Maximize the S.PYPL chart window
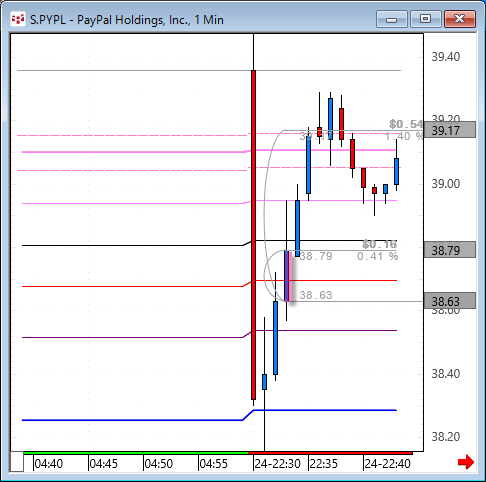 pyautogui.click(x=425, y=19)
